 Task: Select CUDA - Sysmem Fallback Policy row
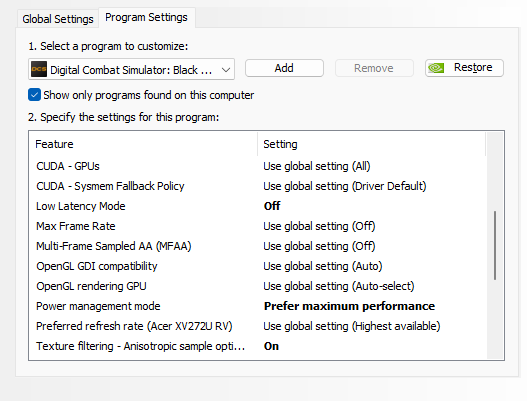(x=110, y=186)
